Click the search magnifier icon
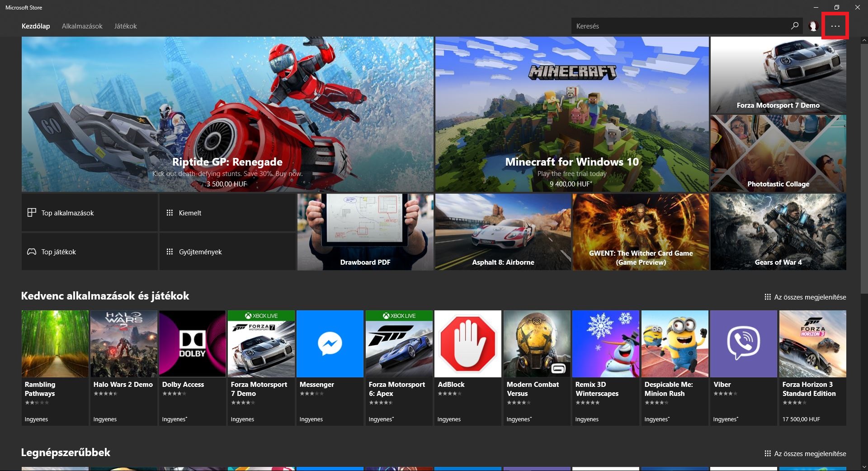The width and height of the screenshot is (868, 471). (x=794, y=26)
